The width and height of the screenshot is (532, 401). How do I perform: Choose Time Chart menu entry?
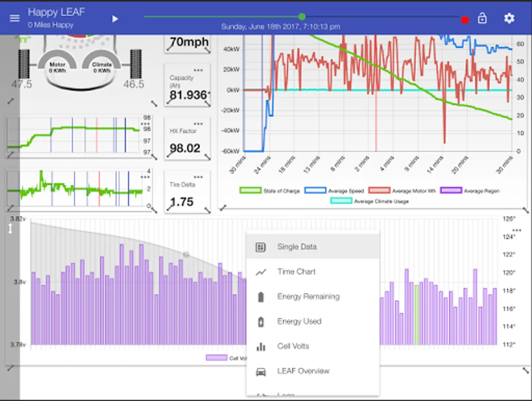pyautogui.click(x=312, y=271)
